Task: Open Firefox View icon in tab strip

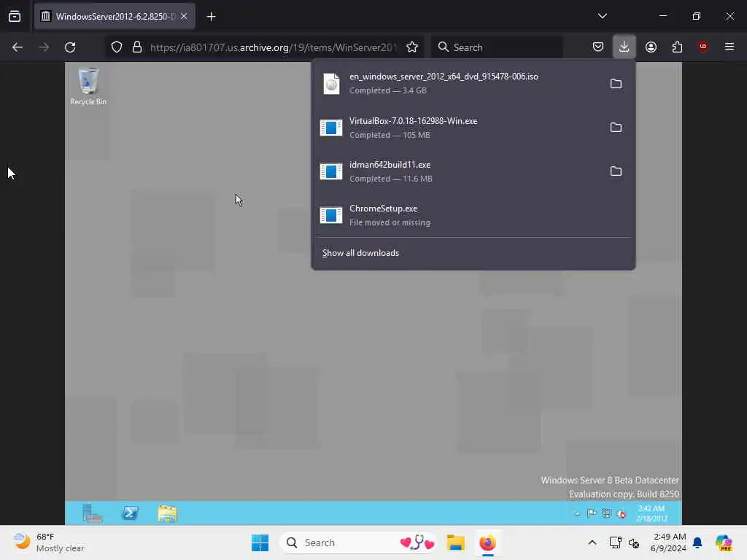Action: click(x=15, y=16)
